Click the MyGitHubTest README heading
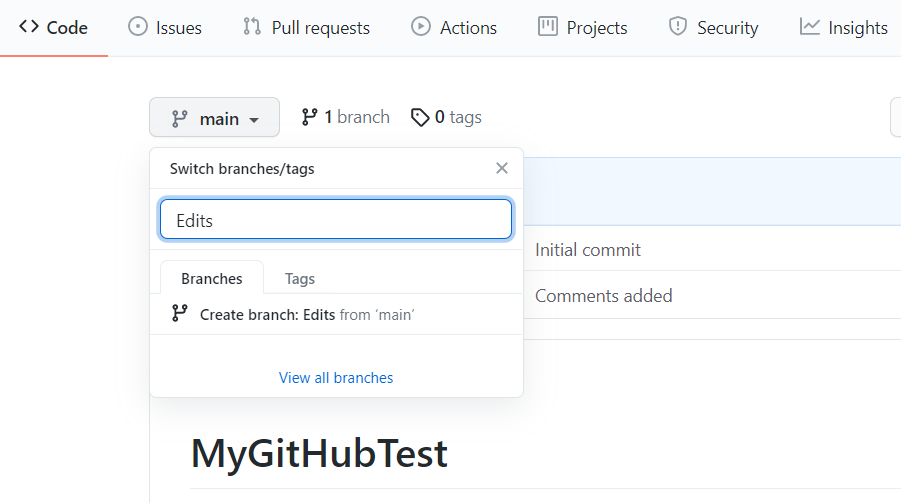 pyautogui.click(x=319, y=454)
